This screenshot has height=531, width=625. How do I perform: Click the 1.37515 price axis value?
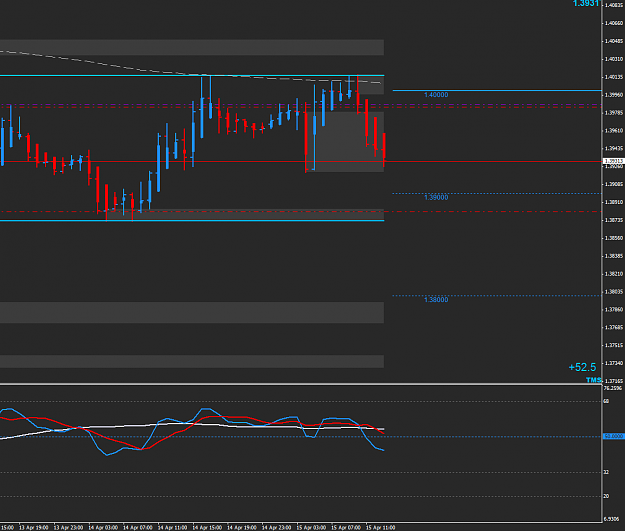pyautogui.click(x=614, y=345)
